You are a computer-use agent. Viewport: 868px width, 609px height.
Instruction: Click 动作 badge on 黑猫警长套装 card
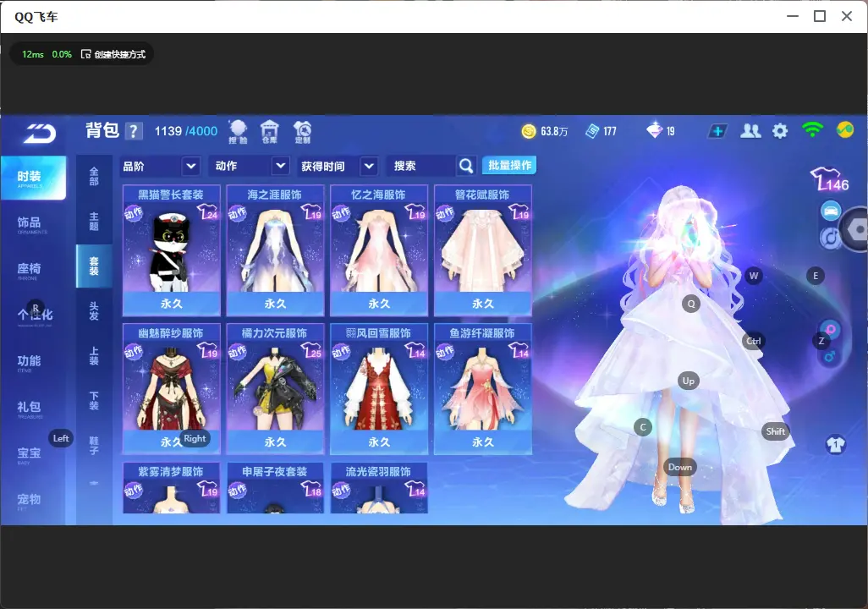(x=134, y=213)
